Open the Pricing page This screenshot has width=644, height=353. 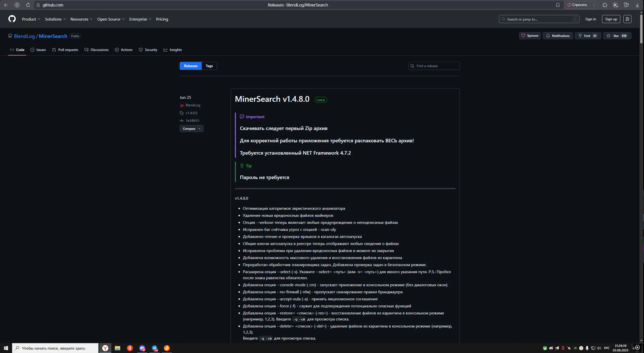162,19
